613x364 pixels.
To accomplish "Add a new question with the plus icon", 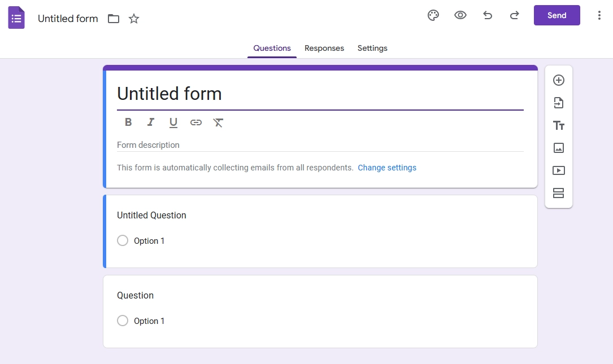I will 559,80.
